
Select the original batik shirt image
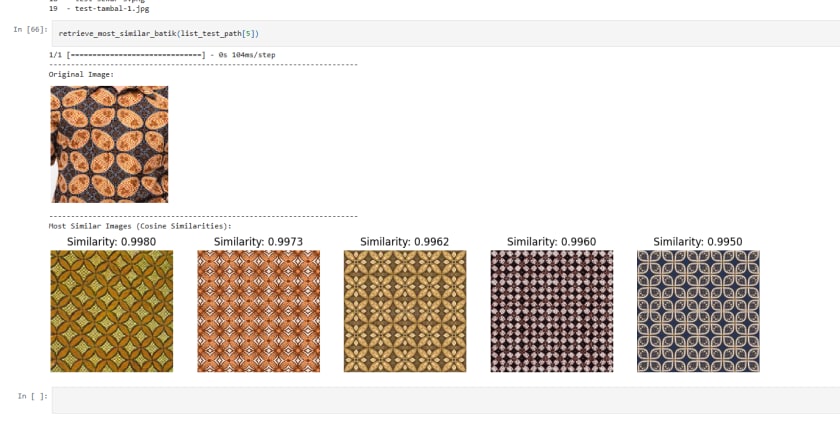(109, 144)
